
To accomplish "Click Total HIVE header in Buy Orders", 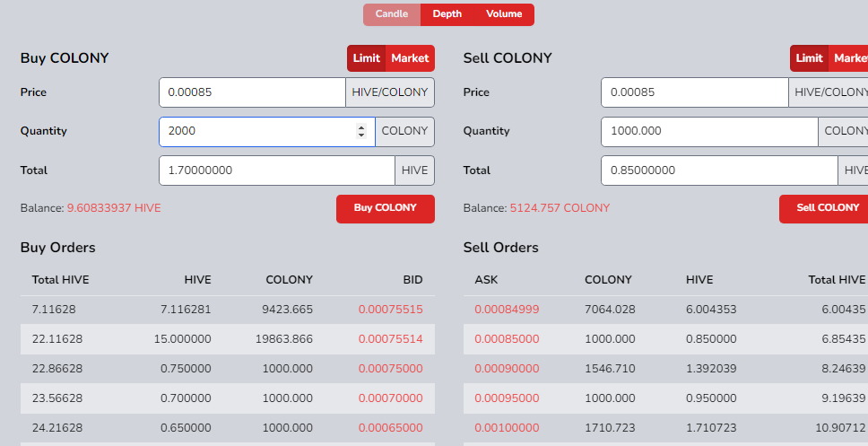I will pos(60,280).
